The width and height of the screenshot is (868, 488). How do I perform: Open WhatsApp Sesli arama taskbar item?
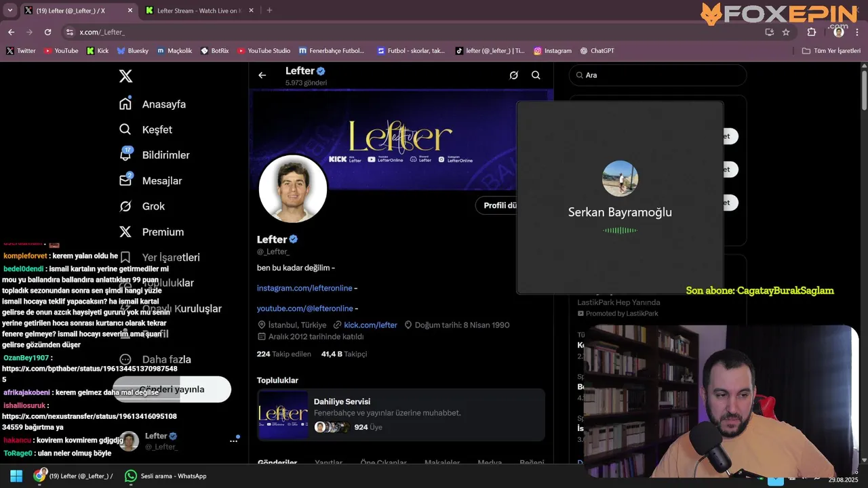click(x=166, y=476)
